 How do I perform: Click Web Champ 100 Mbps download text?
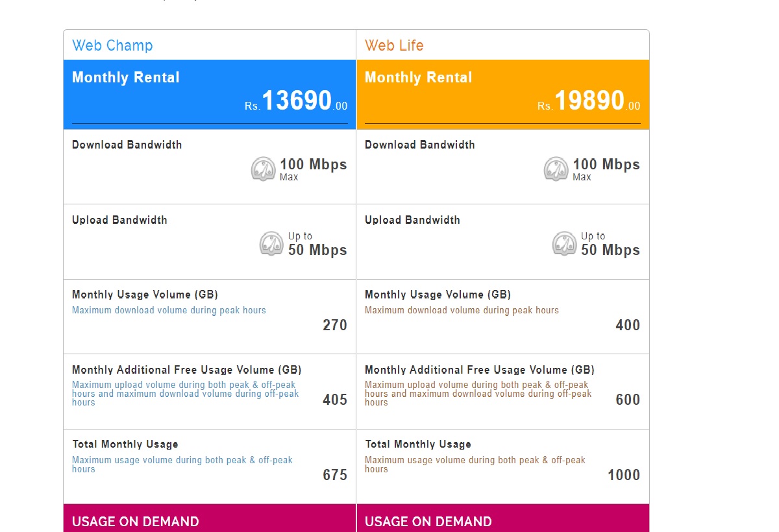click(x=314, y=165)
